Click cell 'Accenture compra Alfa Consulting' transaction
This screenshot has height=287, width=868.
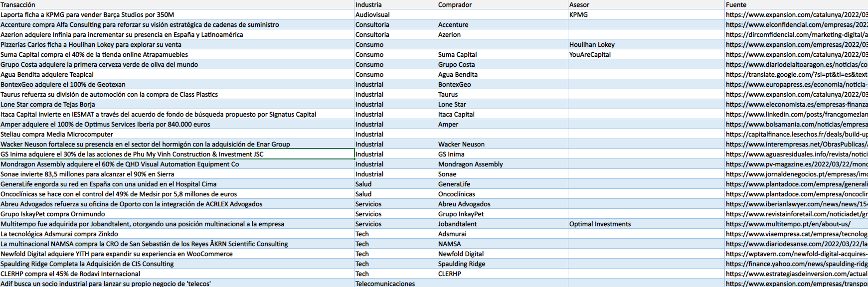(x=177, y=24)
